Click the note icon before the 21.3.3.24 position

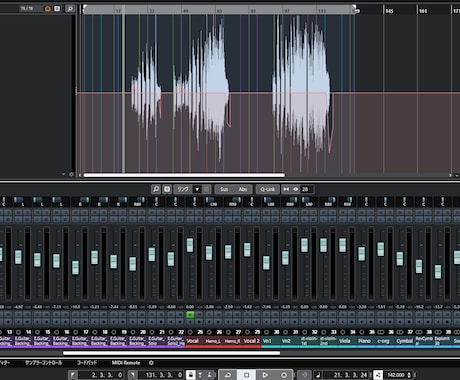(x=318, y=375)
